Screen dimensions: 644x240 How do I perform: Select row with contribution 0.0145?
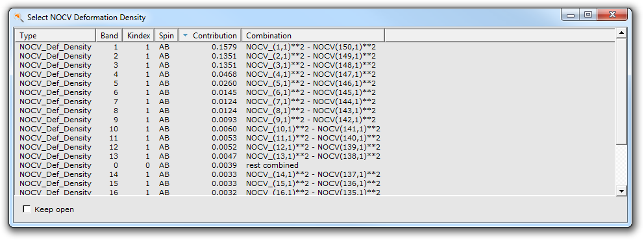(315, 92)
